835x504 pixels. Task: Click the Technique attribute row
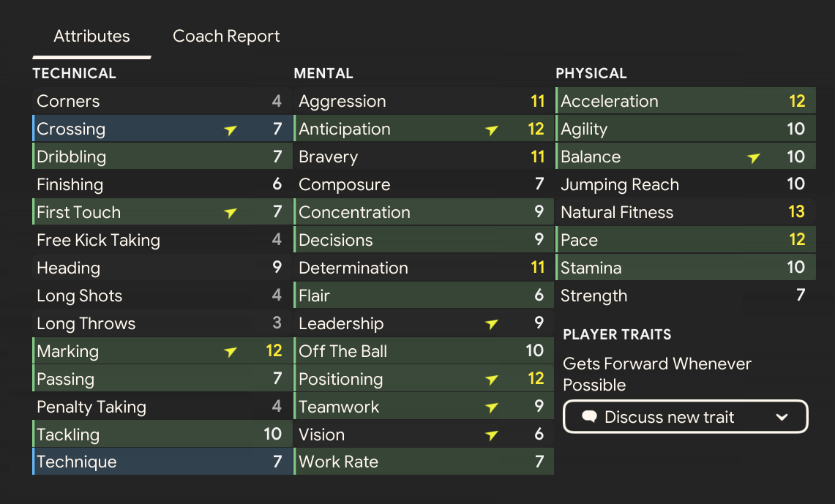point(161,462)
